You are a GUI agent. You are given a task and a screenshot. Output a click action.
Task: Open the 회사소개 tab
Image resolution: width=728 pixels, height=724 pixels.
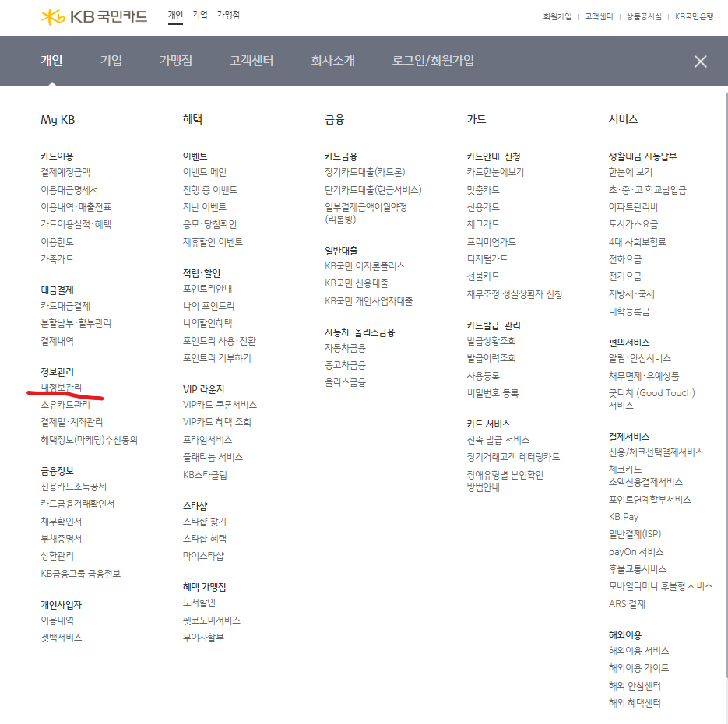click(x=332, y=61)
